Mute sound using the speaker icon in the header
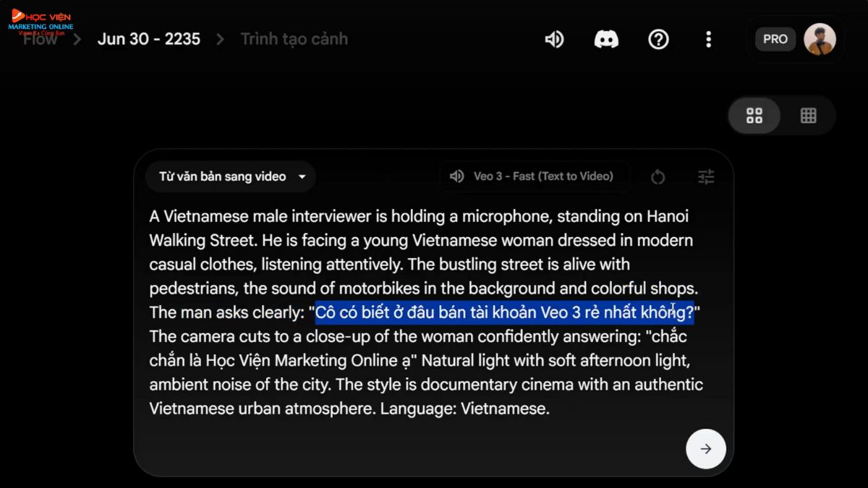 [554, 39]
